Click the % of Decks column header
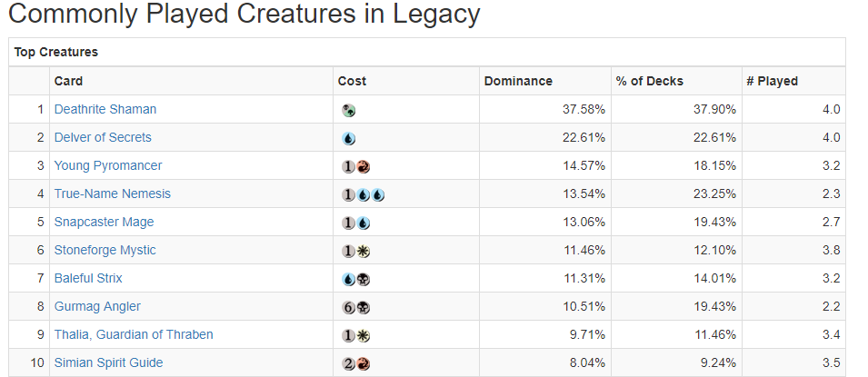The height and width of the screenshot is (377, 868). tap(649, 81)
